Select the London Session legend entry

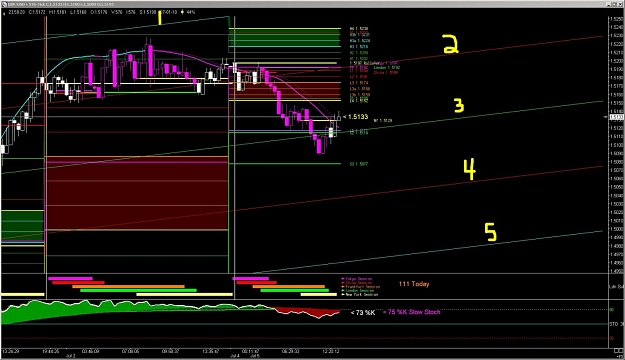click(358, 291)
